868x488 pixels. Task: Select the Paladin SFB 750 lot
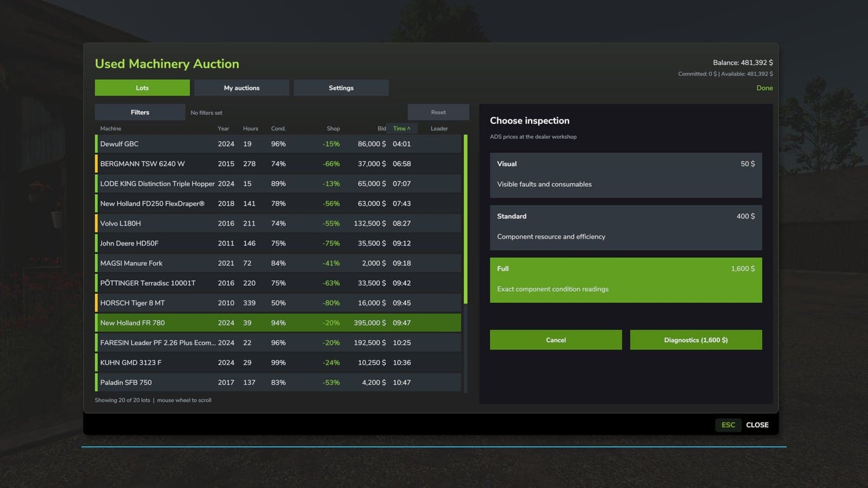[278, 382]
